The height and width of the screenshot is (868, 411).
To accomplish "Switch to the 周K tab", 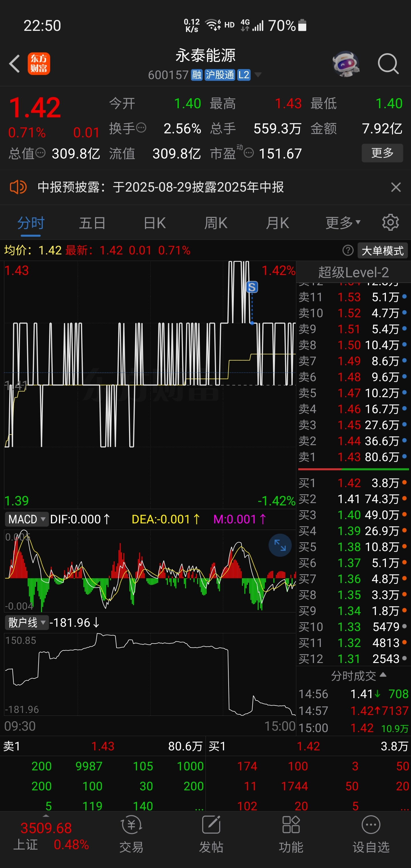I will [x=215, y=223].
